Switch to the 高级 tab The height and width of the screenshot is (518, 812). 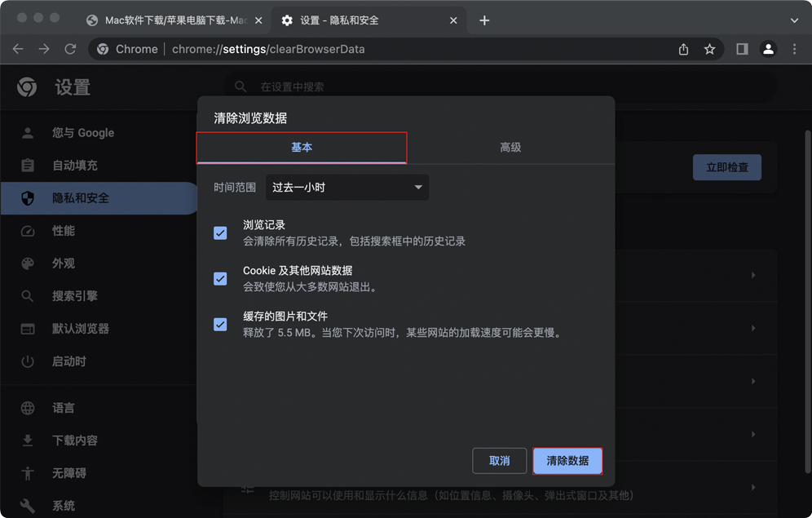tap(511, 147)
